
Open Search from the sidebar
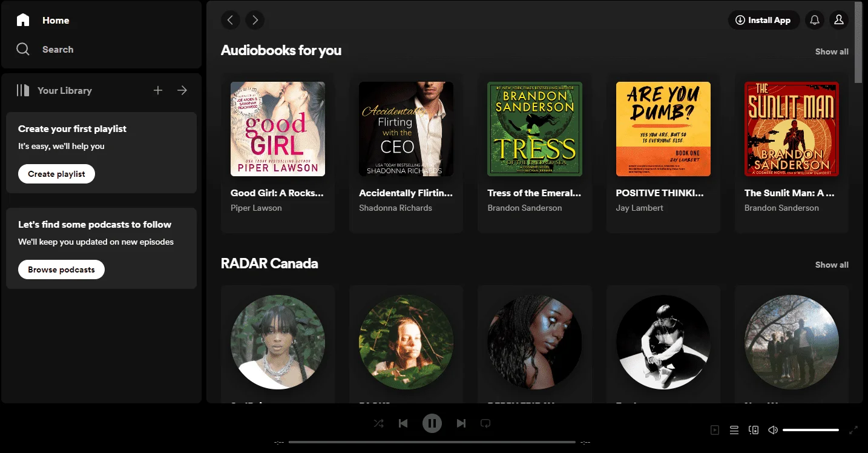pyautogui.click(x=45, y=49)
